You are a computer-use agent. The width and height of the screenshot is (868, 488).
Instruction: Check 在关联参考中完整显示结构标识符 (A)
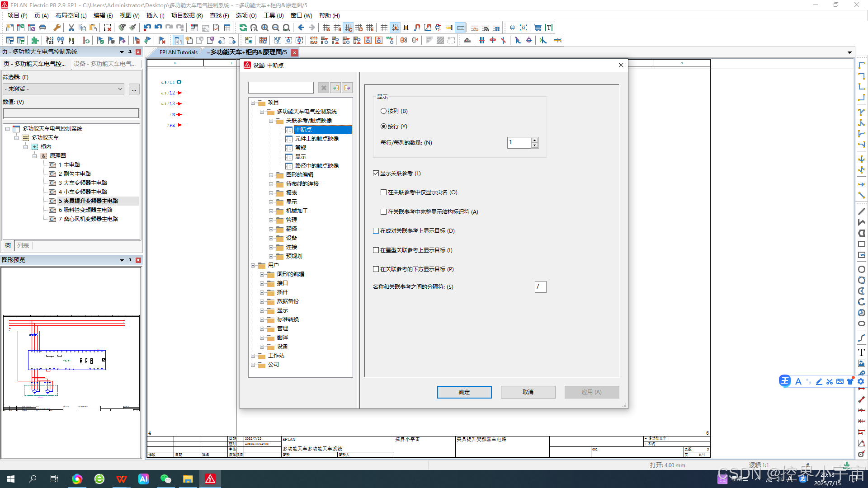click(383, 212)
